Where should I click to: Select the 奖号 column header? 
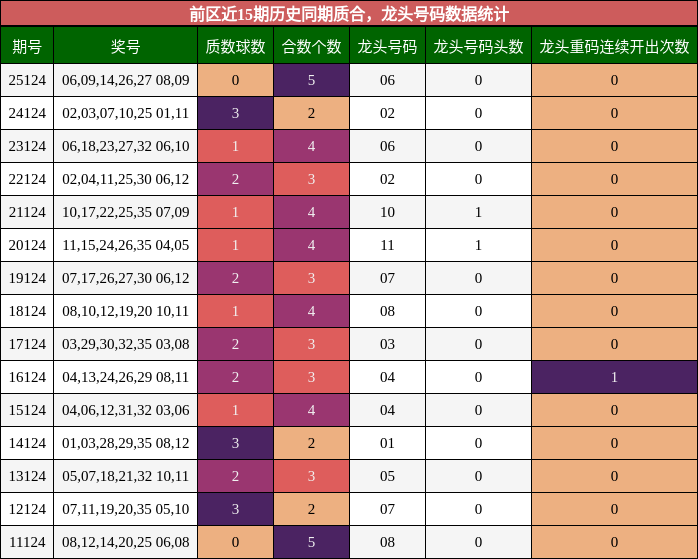point(126,46)
